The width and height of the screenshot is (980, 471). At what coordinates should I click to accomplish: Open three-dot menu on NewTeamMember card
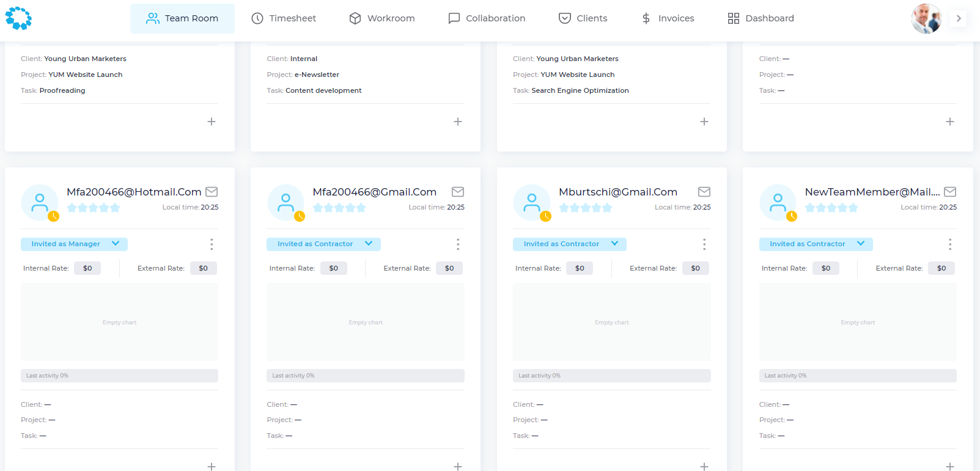point(950,244)
